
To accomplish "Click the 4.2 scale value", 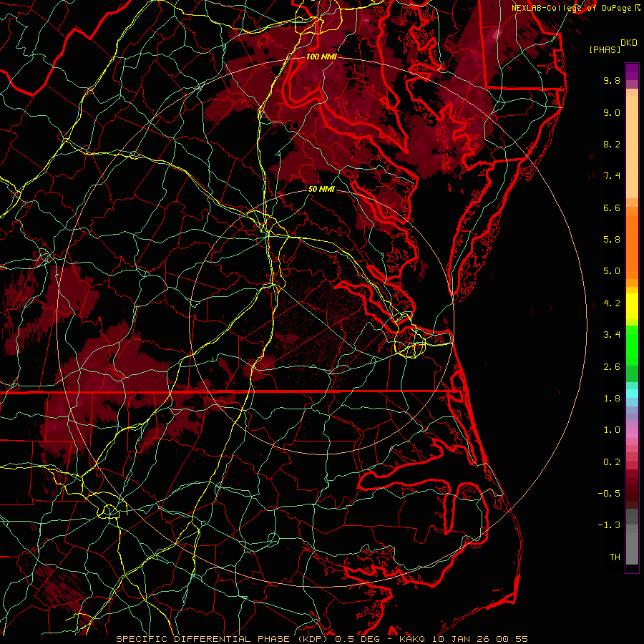I will pyautogui.click(x=612, y=303).
